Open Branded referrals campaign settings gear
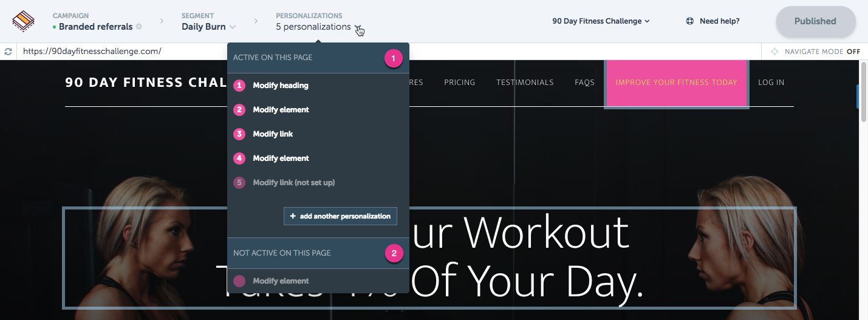Screen dimensions: 868x320 tap(139, 27)
